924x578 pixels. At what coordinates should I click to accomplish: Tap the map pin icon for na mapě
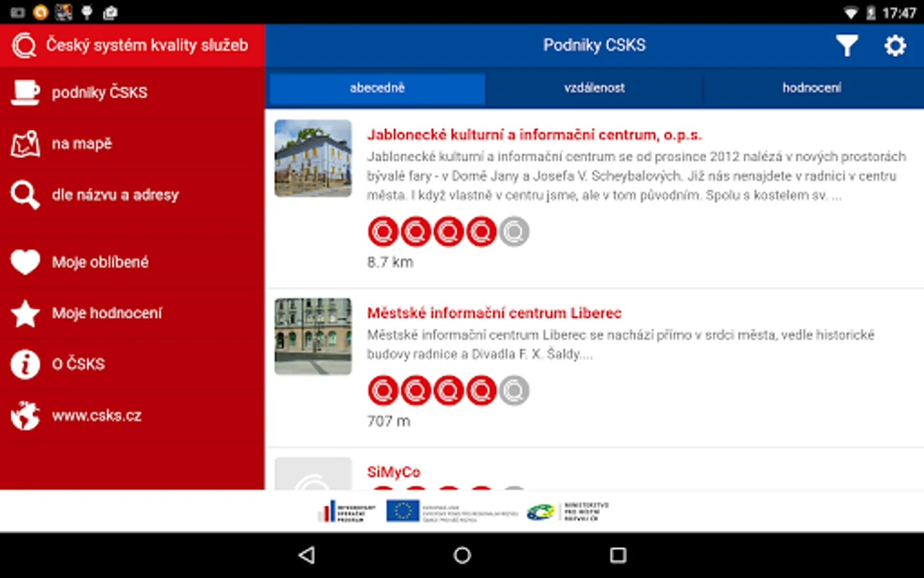(25, 144)
